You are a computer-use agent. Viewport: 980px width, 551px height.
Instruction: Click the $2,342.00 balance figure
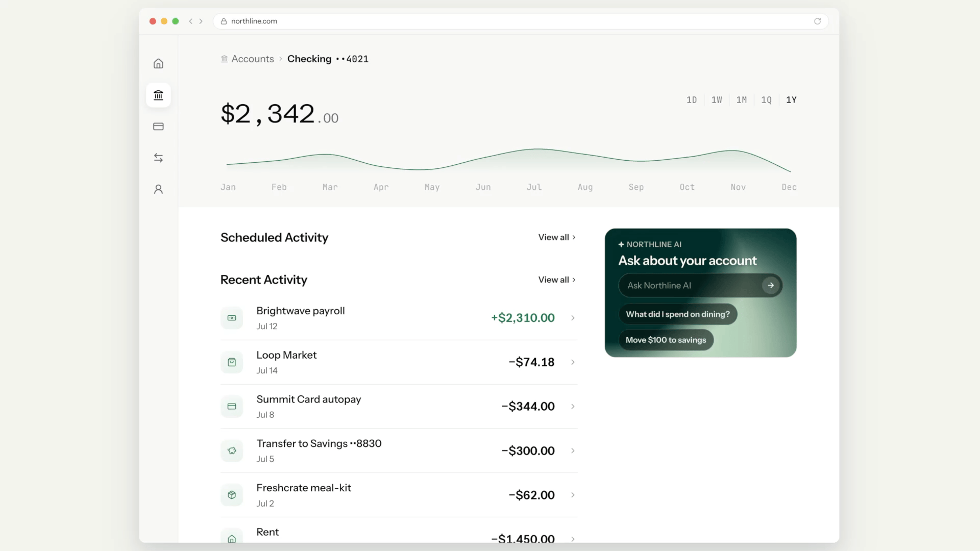click(279, 114)
